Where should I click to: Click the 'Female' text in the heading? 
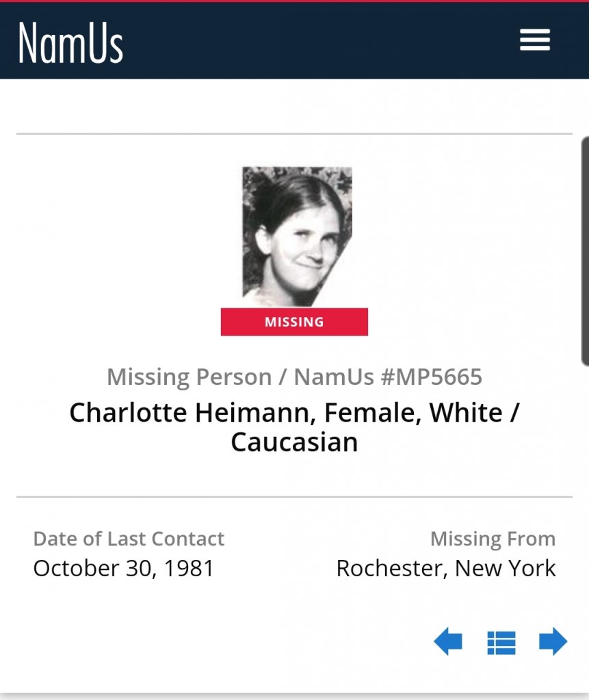pyautogui.click(x=363, y=413)
